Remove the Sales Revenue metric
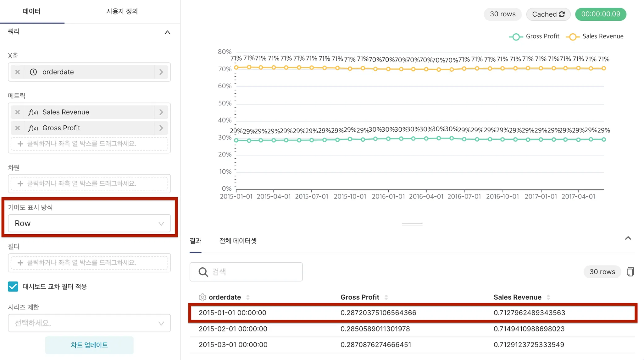Screen dimensions: 644x360 tap(18, 112)
